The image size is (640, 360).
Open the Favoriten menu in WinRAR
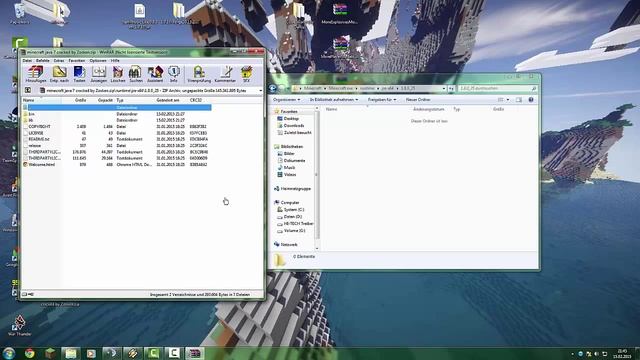[76, 60]
